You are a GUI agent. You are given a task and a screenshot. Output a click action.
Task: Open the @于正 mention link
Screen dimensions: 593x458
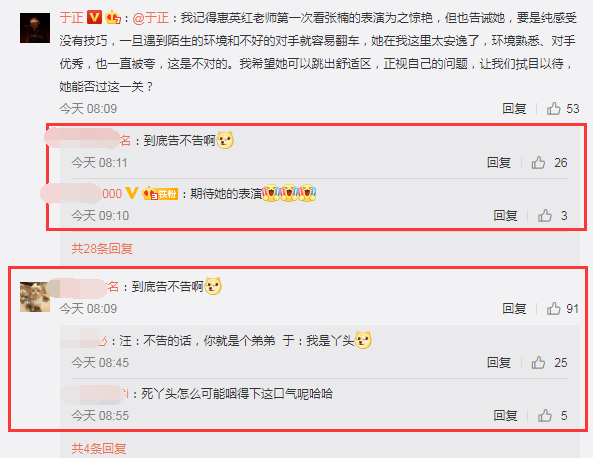(151, 17)
